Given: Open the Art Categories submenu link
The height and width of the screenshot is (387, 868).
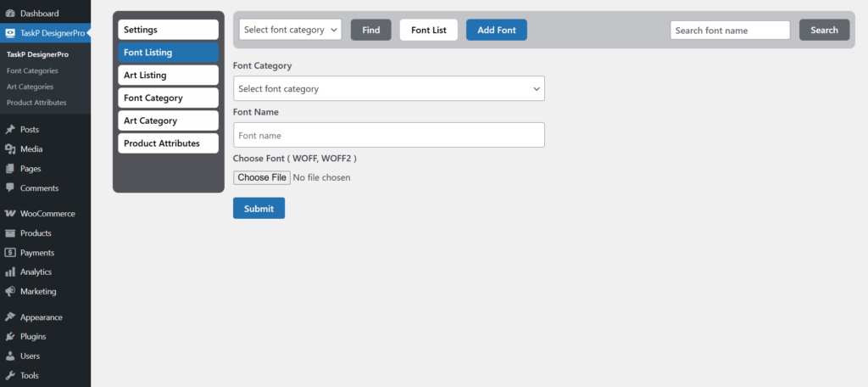Looking at the screenshot, I should (x=30, y=87).
